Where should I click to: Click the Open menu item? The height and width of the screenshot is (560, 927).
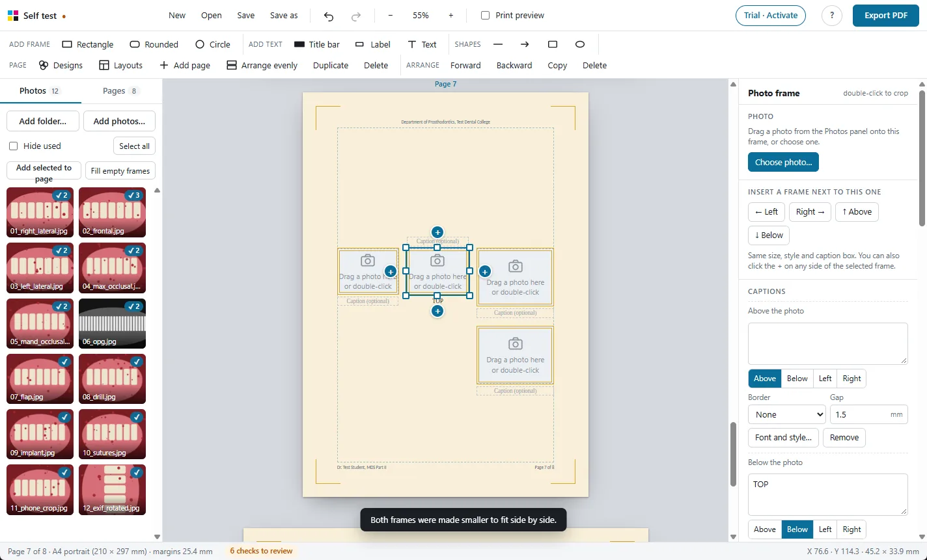[x=212, y=15]
